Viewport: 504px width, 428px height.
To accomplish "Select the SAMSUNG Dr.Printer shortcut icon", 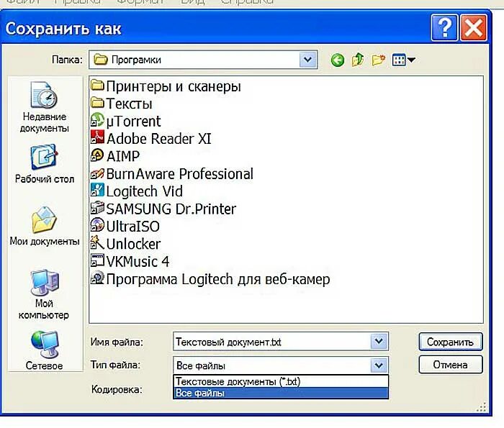I will (x=97, y=207).
